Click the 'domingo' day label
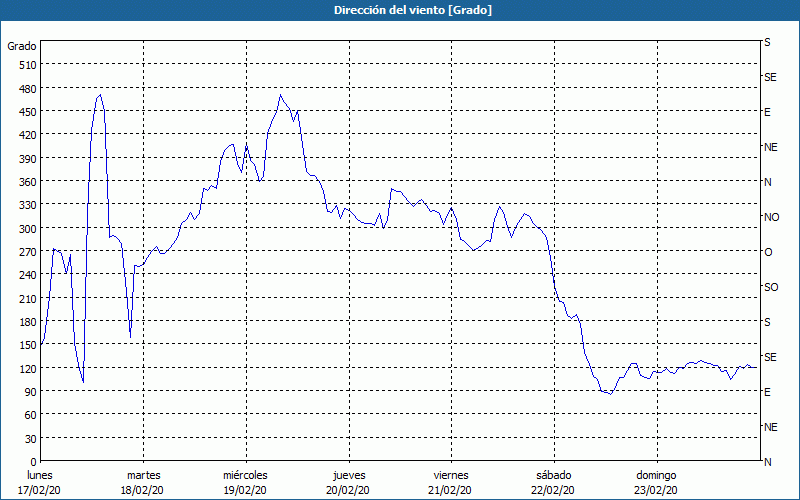 (x=656, y=476)
